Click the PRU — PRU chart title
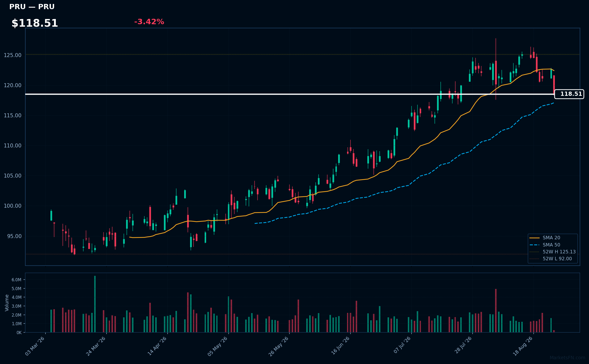 coord(32,7)
